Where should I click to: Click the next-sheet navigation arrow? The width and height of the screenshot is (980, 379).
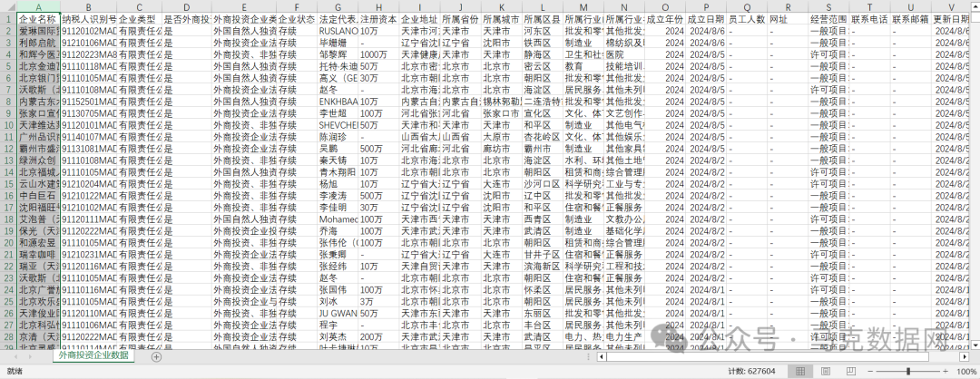tap(31, 356)
